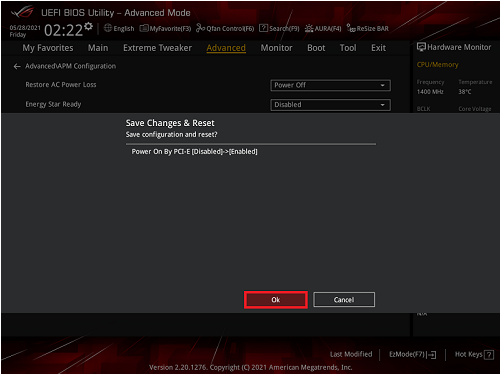Click the Save Changes & Reset title
This screenshot has height=374, width=500.
170,123
